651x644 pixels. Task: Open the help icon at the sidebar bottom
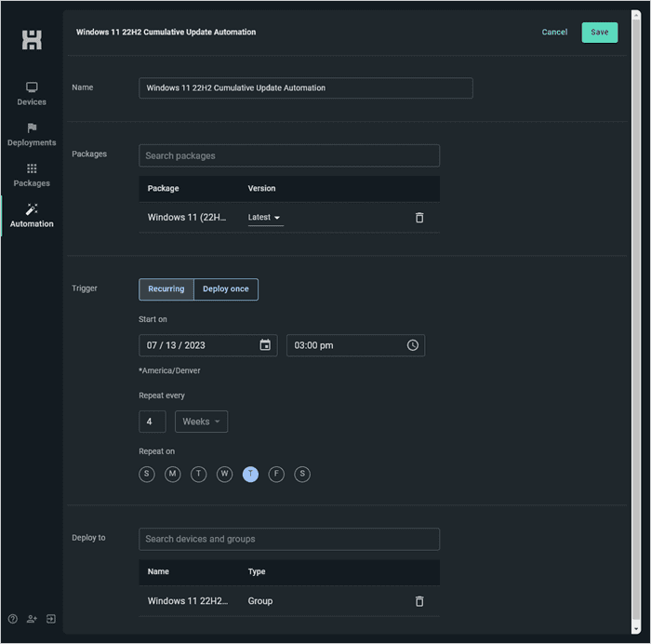click(13, 619)
